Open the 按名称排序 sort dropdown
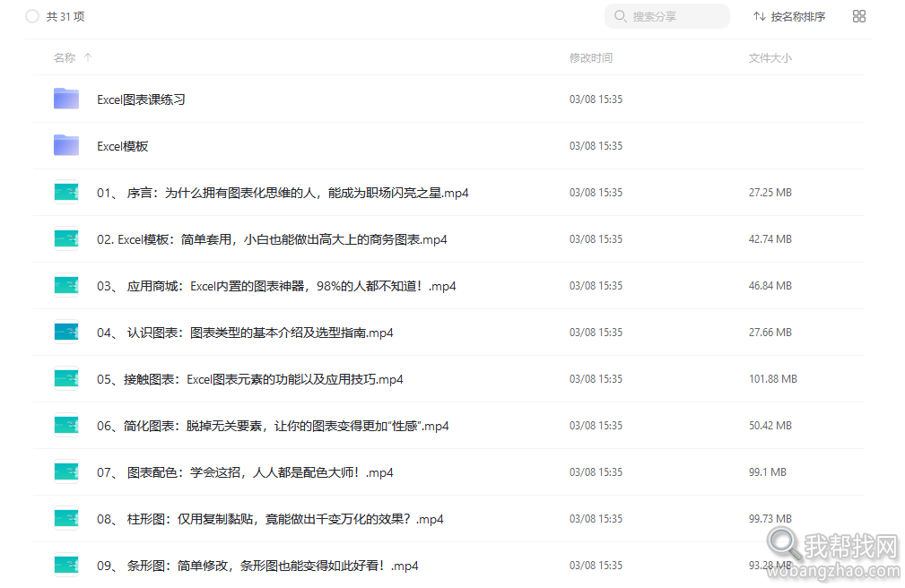The height and width of the screenshot is (588, 905). point(789,16)
